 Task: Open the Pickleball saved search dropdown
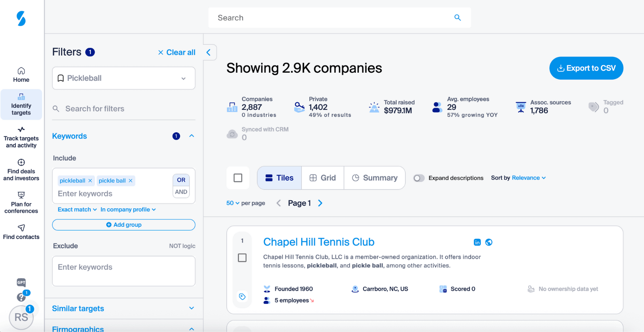(123, 78)
